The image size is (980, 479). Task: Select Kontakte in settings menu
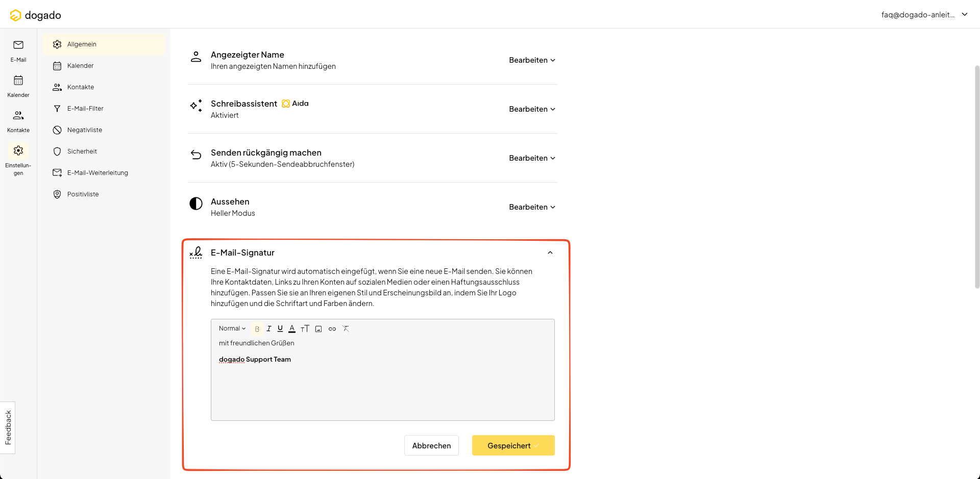click(x=104, y=87)
